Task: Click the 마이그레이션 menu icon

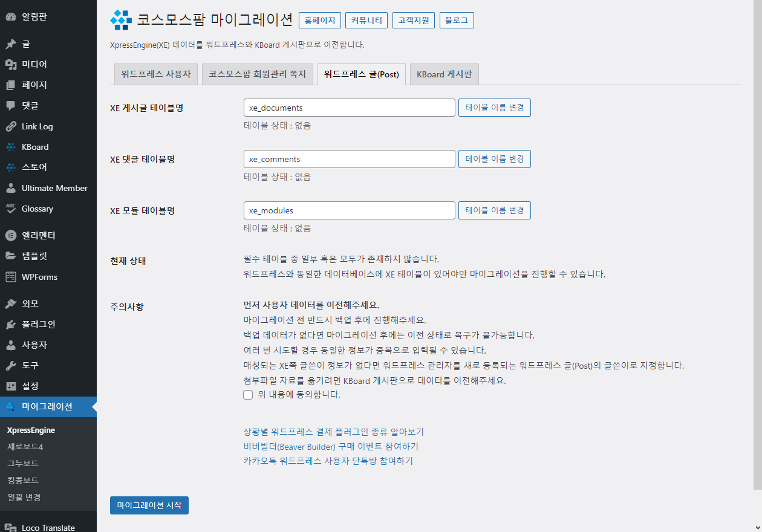Action: [x=11, y=406]
